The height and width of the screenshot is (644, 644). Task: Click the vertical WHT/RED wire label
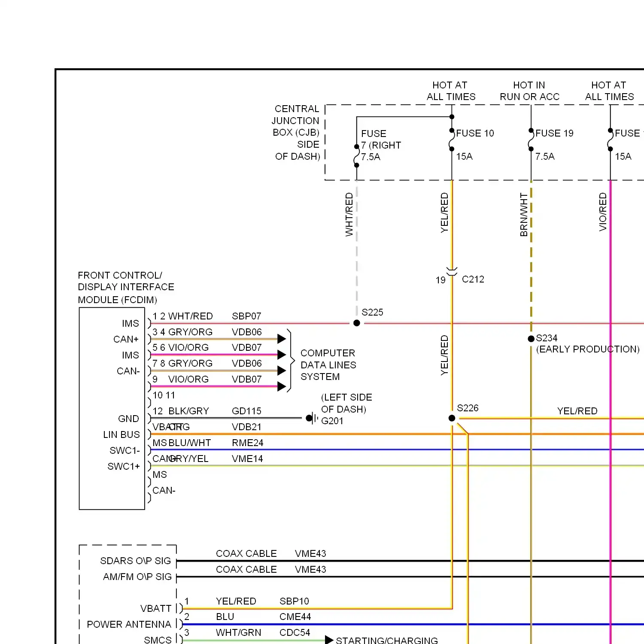349,214
